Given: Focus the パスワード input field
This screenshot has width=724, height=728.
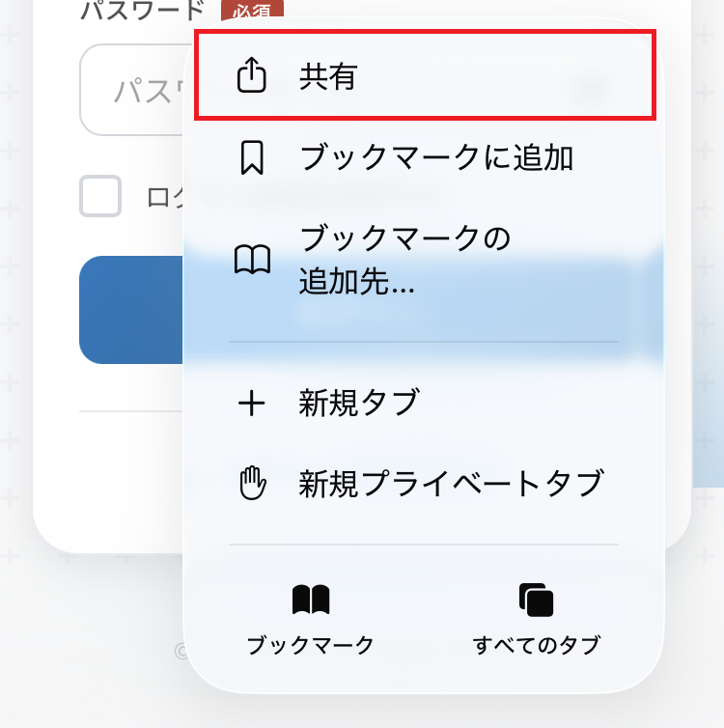Looking at the screenshot, I should click(132, 90).
